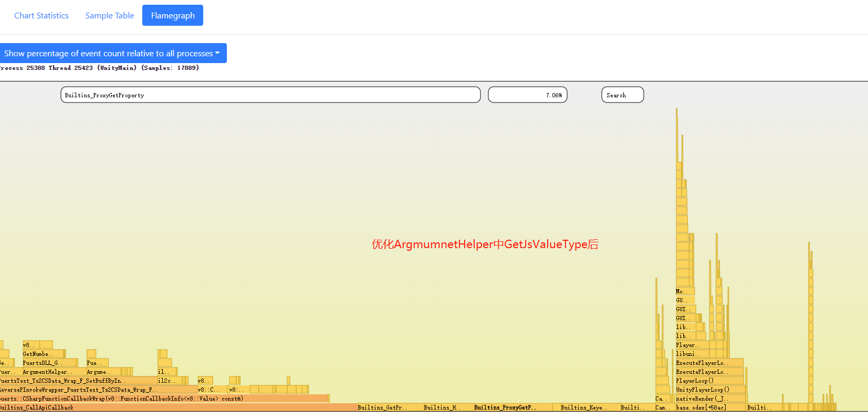Click the v8::C.. frame

(x=212, y=390)
